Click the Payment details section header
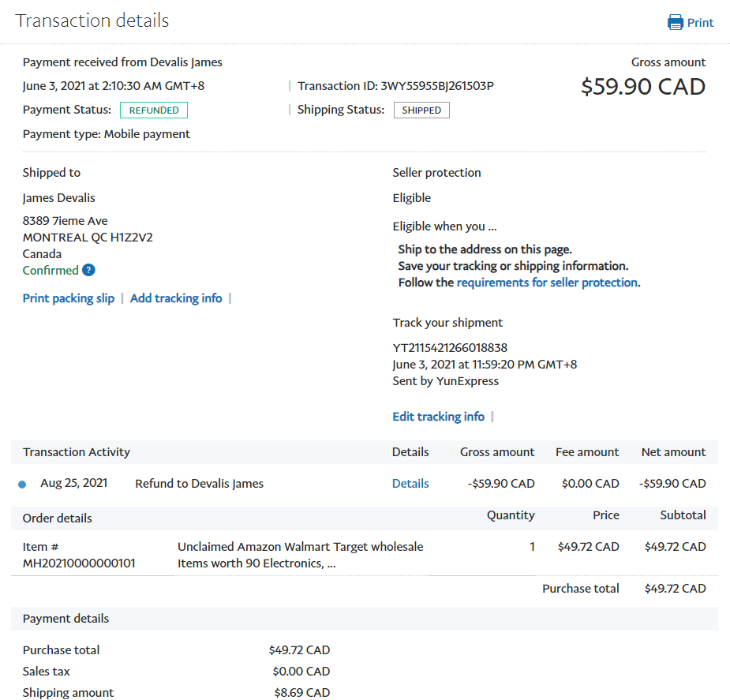Screen dimensions: 730x700 [66, 619]
